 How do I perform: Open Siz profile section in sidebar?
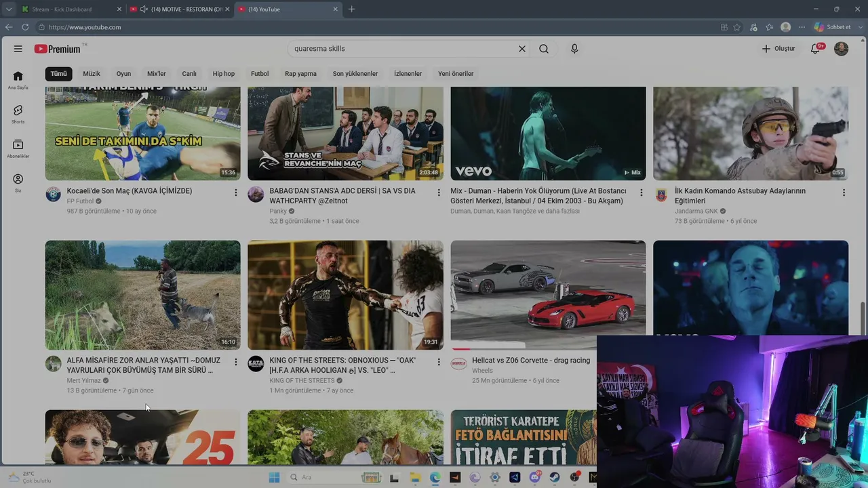pos(18,183)
